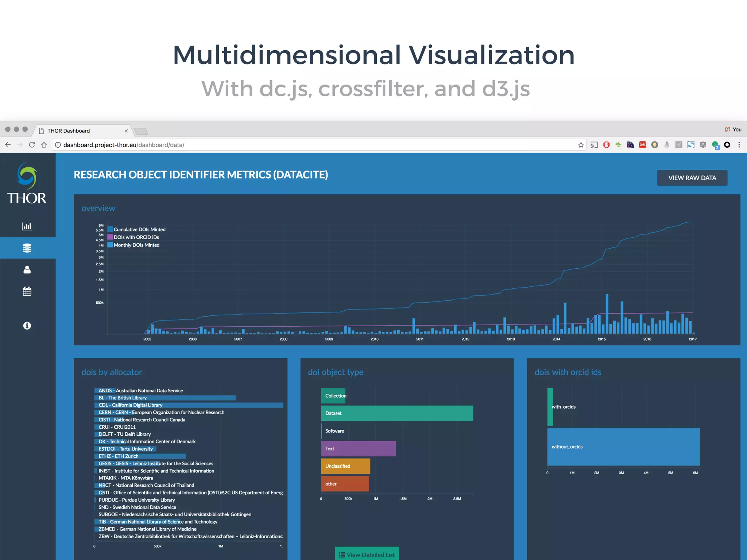747x560 pixels.
Task: Open a new browser tab
Action: [x=141, y=131]
